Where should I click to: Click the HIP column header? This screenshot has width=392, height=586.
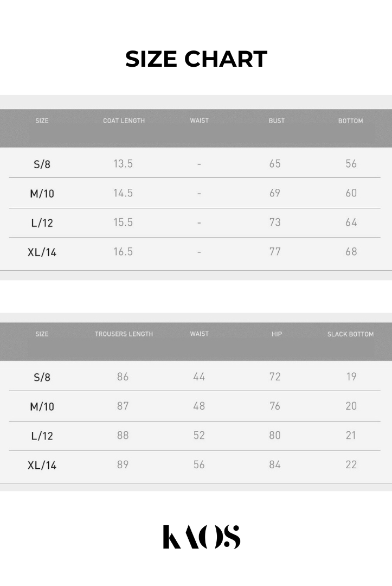[277, 334]
